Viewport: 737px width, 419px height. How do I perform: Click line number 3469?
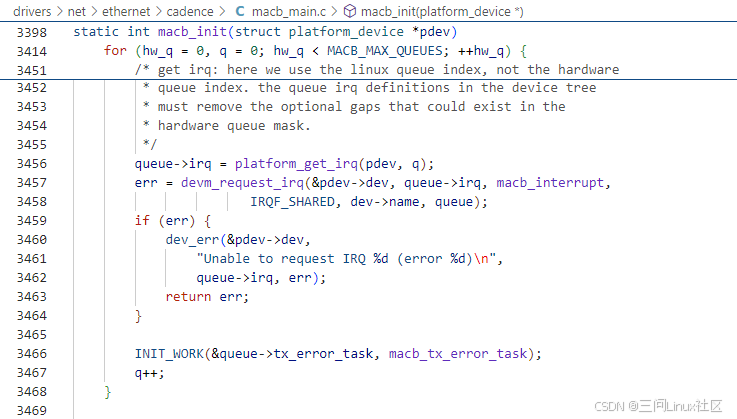[31, 411]
